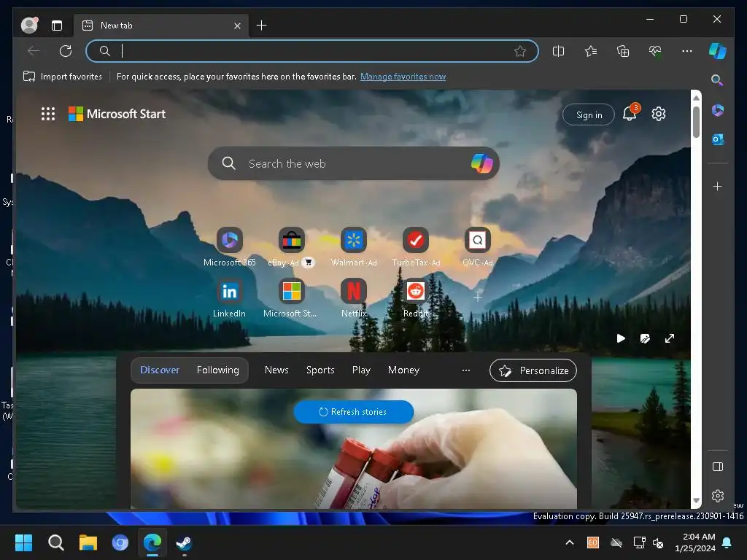Click Refresh stories
The image size is (747, 560).
pos(353,412)
